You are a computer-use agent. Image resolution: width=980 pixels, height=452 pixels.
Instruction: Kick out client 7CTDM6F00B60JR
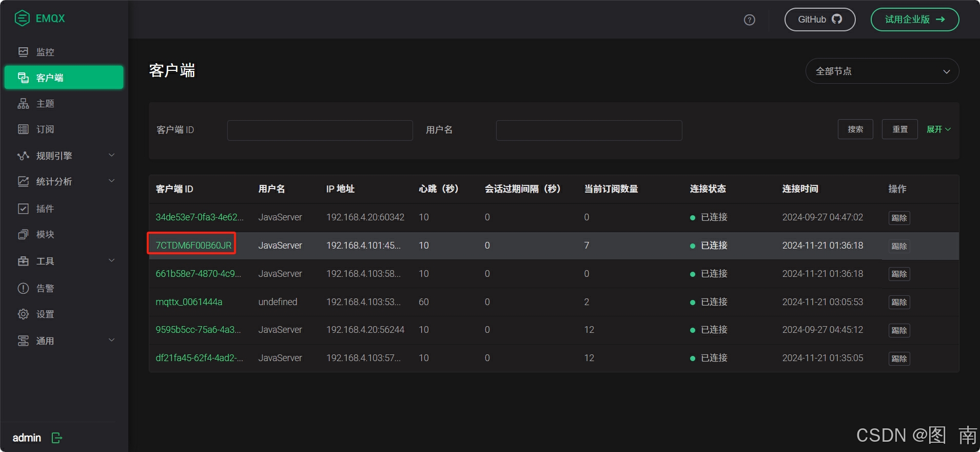coord(899,246)
